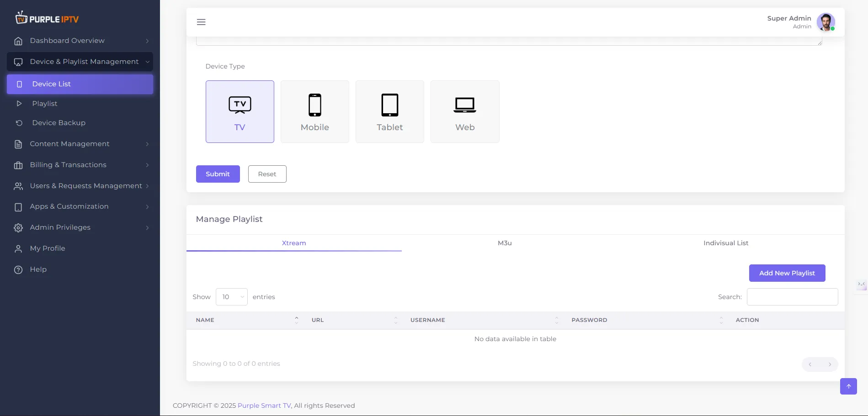Click the My Profile person icon
The image size is (868, 416).
[18, 248]
